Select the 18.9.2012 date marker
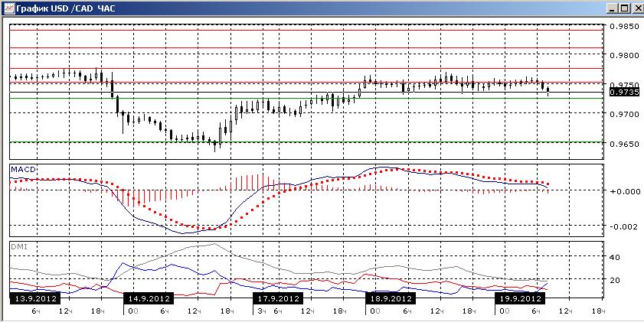 click(x=391, y=298)
